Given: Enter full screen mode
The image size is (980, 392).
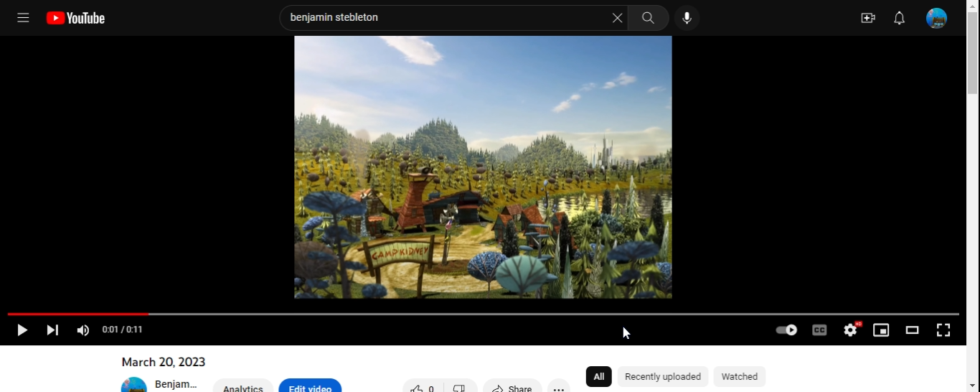Looking at the screenshot, I should click(x=943, y=330).
